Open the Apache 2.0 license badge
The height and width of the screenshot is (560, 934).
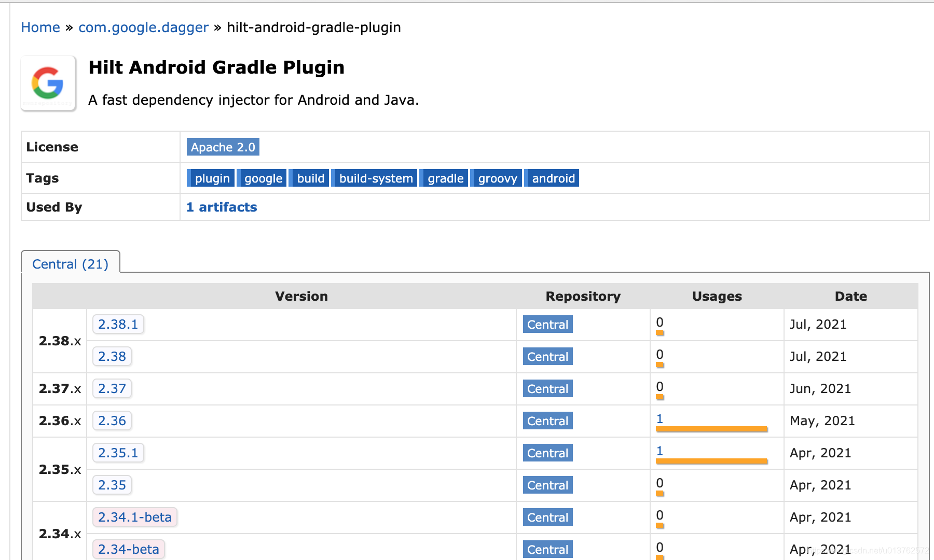[223, 147]
